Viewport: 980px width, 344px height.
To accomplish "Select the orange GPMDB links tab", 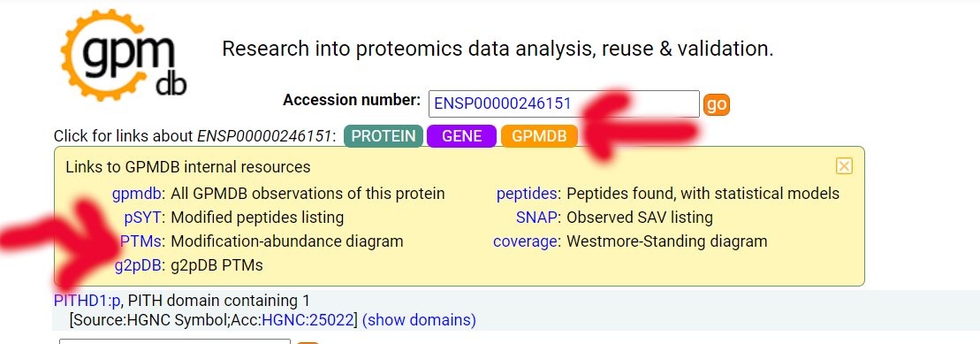I will [539, 136].
